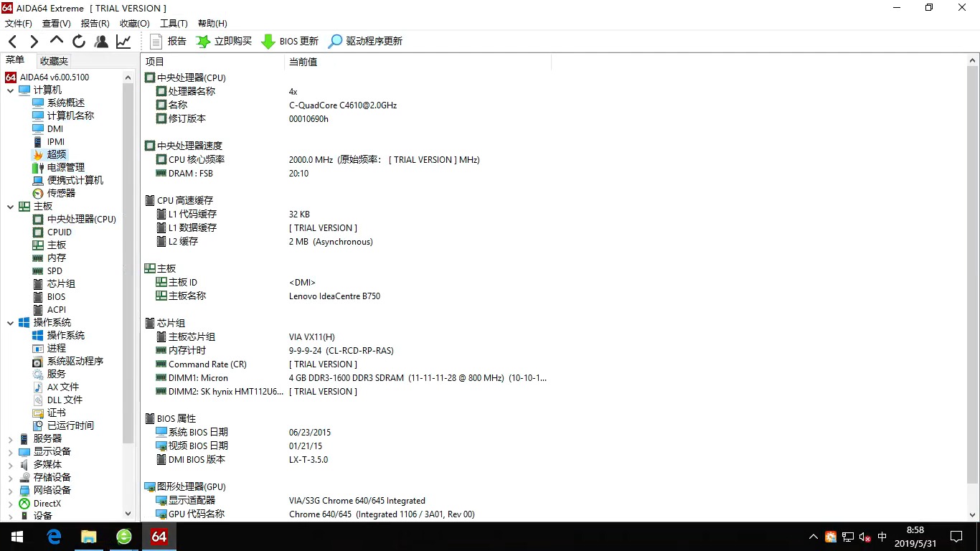Viewport: 980px width, 551px height.
Task: Expand the 多媒体 tree node
Action: coord(10,465)
